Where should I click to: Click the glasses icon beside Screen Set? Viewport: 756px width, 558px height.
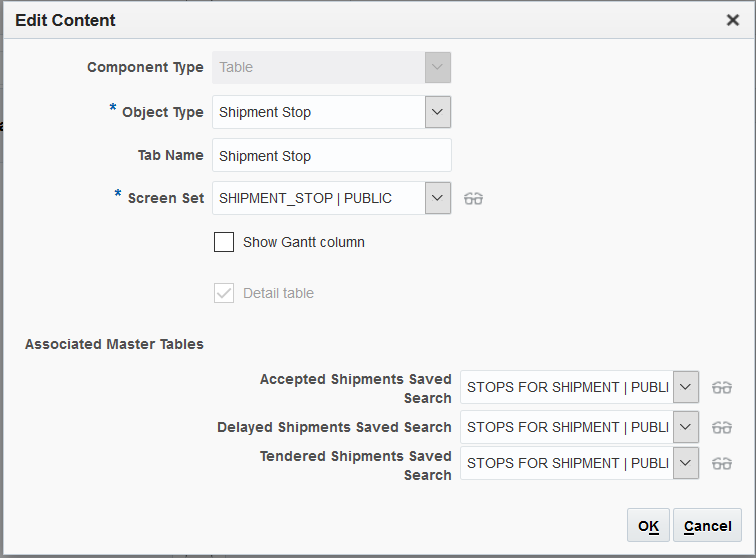pyautogui.click(x=474, y=198)
